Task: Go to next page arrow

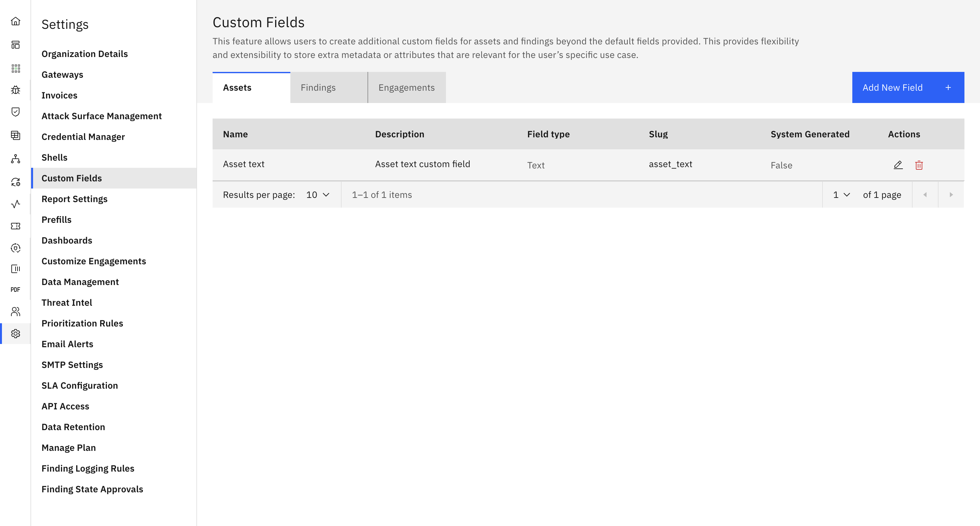Action: (951, 195)
